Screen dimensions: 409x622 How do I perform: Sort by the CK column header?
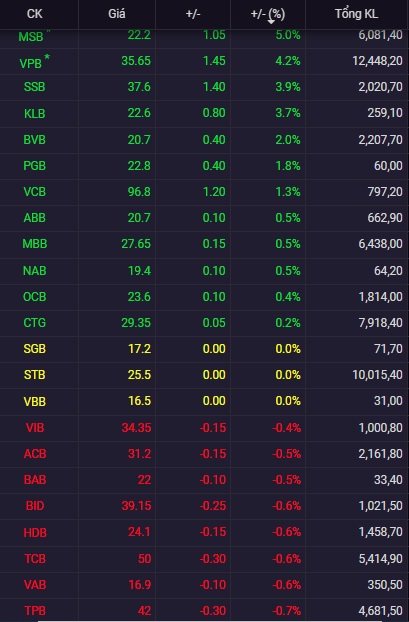pos(35,14)
